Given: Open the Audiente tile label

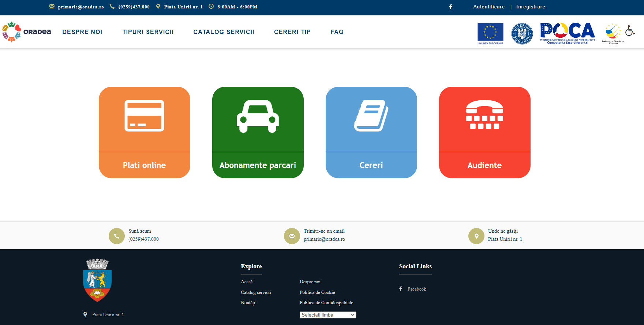Looking at the screenshot, I should pyautogui.click(x=484, y=165).
